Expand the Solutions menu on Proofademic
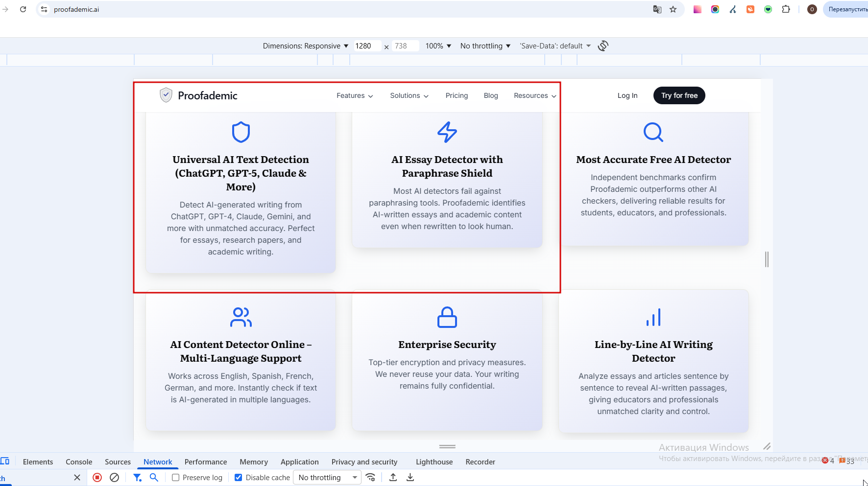This screenshot has height=486, width=868. click(x=409, y=95)
